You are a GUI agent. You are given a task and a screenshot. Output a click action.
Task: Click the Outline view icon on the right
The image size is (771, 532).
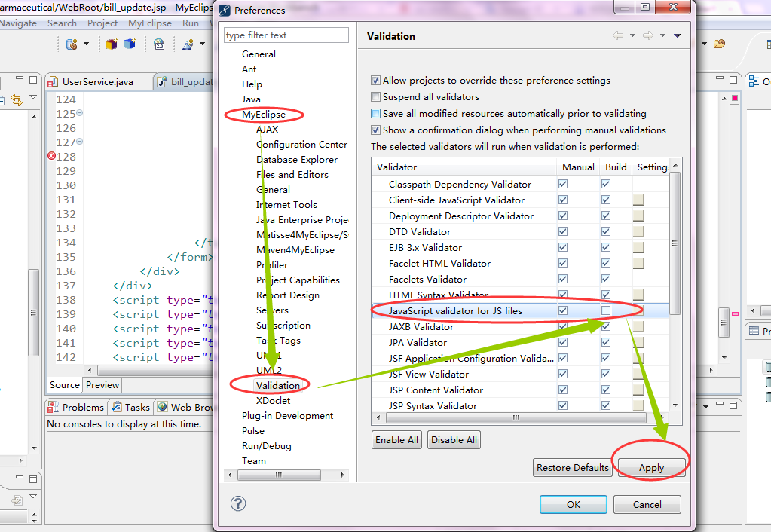click(x=754, y=81)
